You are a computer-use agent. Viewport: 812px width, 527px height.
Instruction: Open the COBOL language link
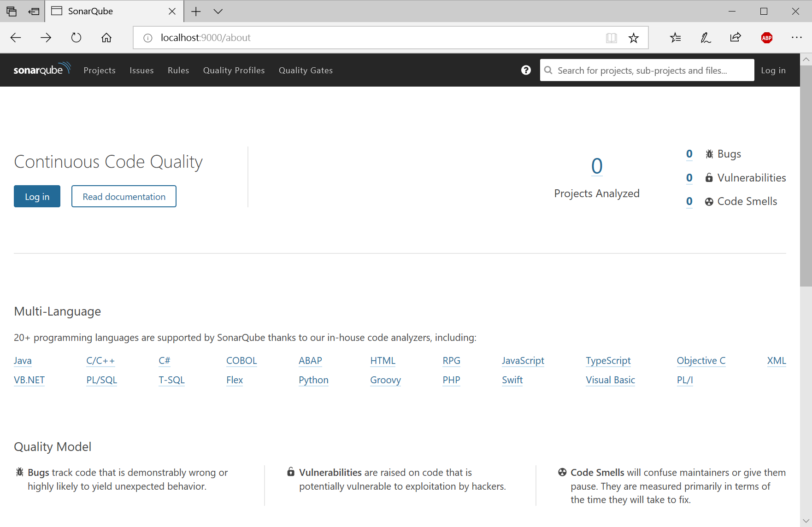point(241,361)
